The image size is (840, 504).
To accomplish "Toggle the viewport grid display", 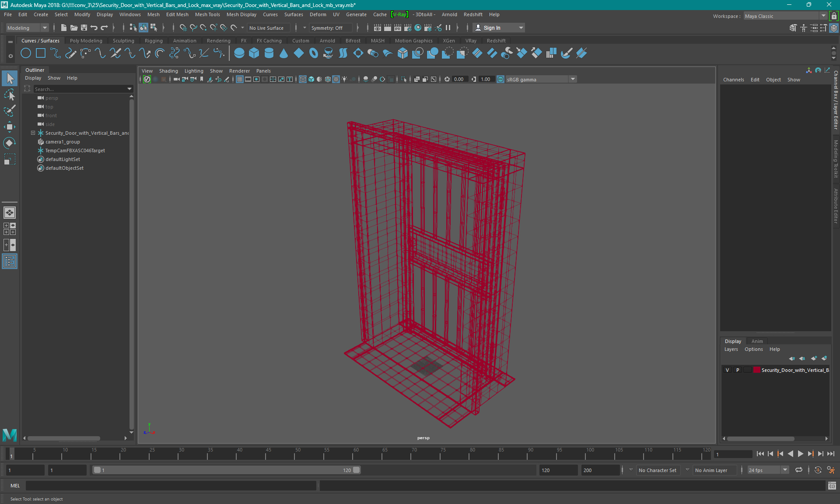I will [x=240, y=79].
